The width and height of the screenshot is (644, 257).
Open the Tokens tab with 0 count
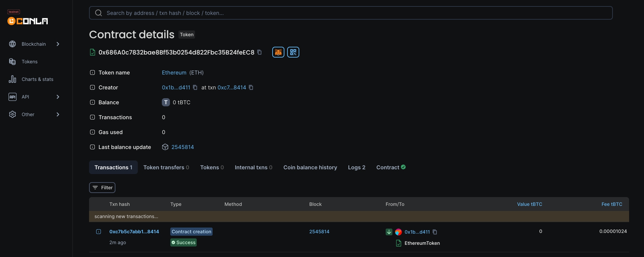point(212,167)
